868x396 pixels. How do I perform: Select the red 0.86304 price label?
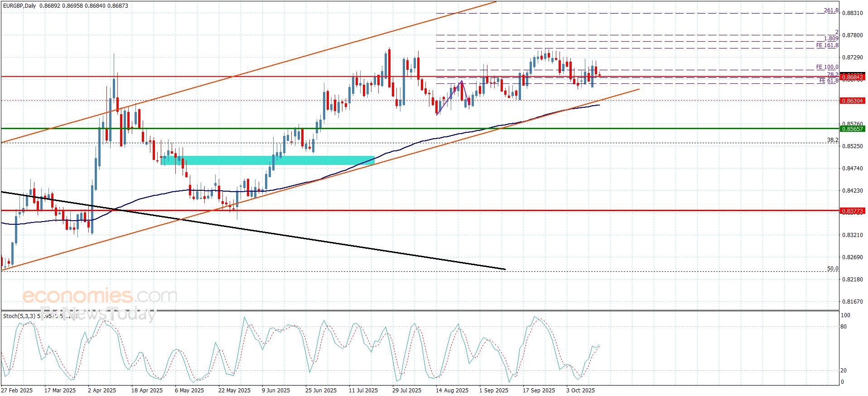852,101
